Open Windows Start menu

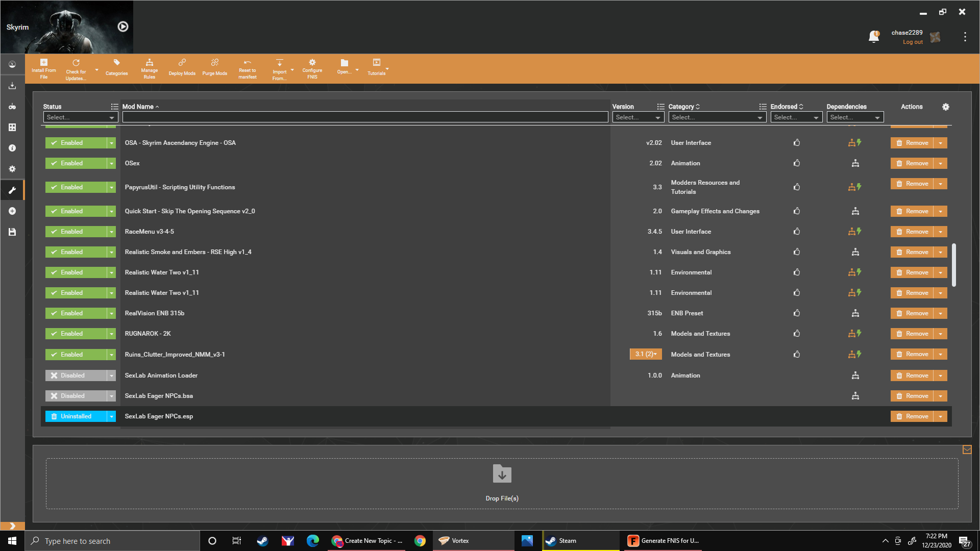pos(12,541)
